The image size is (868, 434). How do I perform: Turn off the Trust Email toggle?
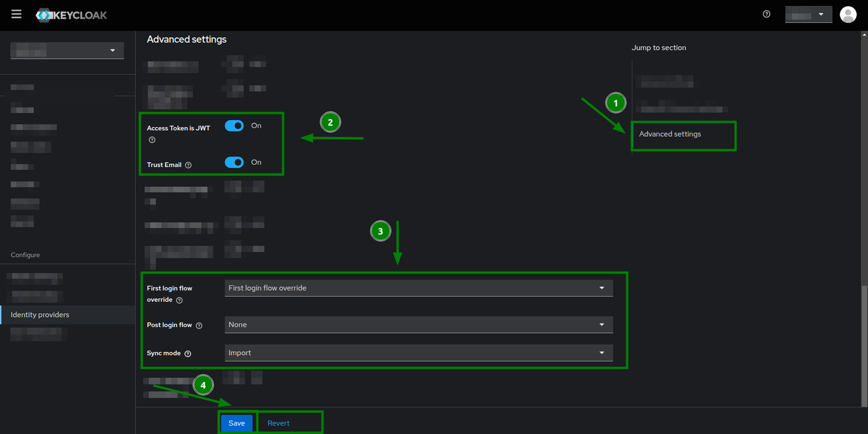point(234,162)
